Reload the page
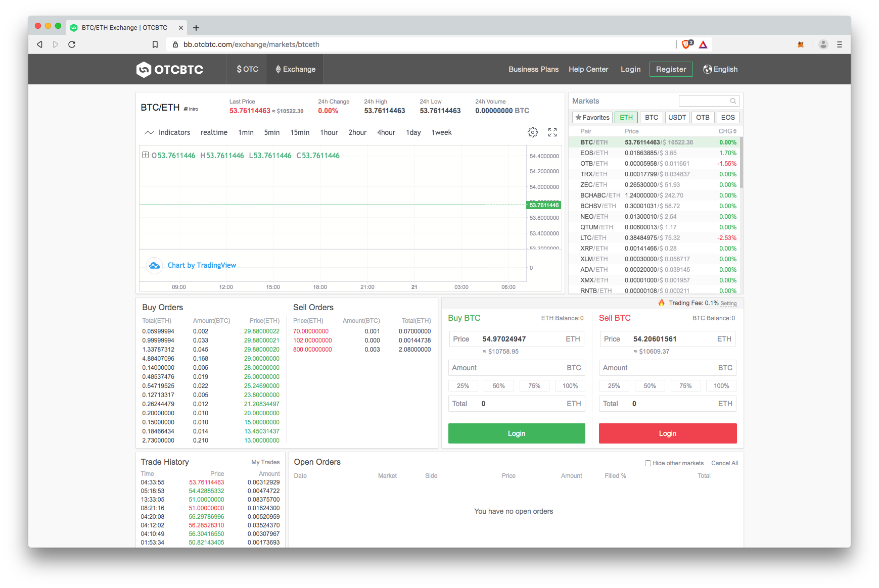 (72, 44)
